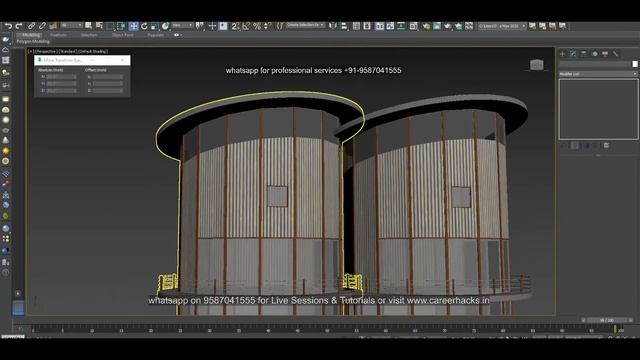Choose the Rectangular Selection Region tool

(110, 26)
